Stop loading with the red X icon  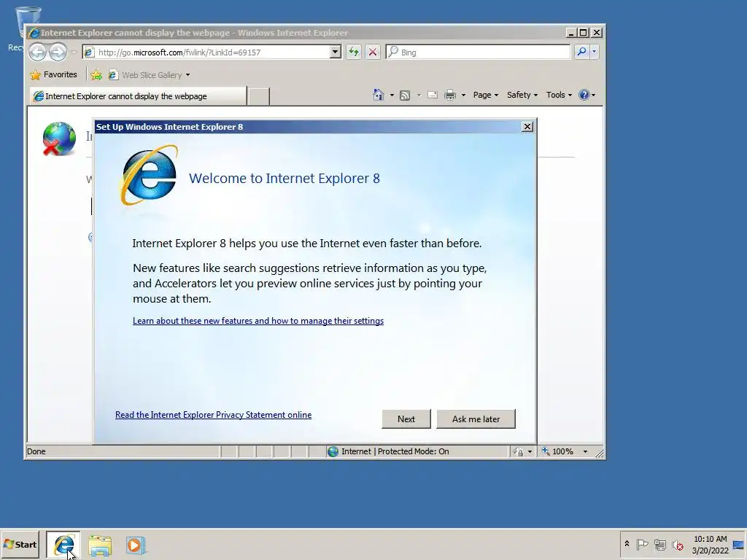tap(373, 52)
